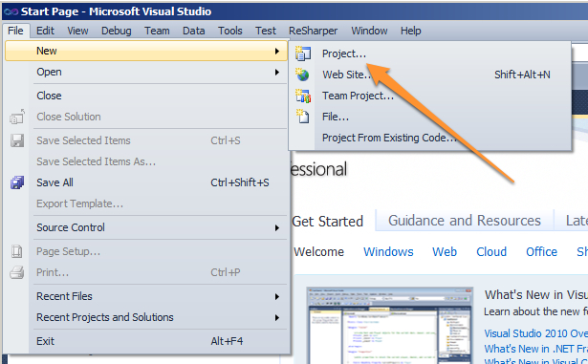Open the Windows link
The width and height of the screenshot is (588, 364).
tap(388, 251)
